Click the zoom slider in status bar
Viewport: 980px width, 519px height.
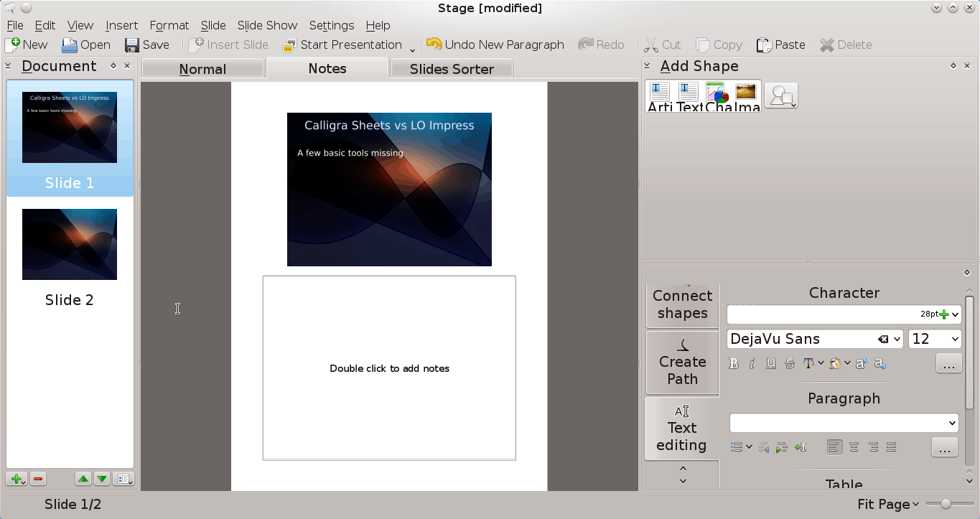[949, 504]
